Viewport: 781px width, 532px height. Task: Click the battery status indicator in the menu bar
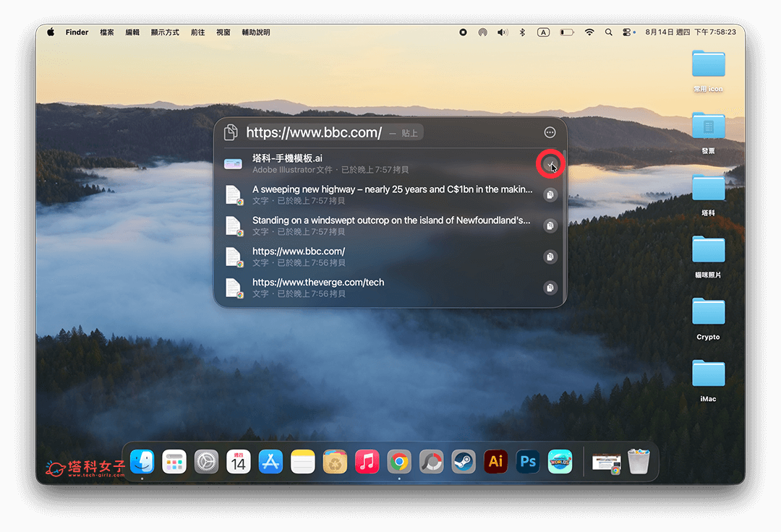coord(566,32)
